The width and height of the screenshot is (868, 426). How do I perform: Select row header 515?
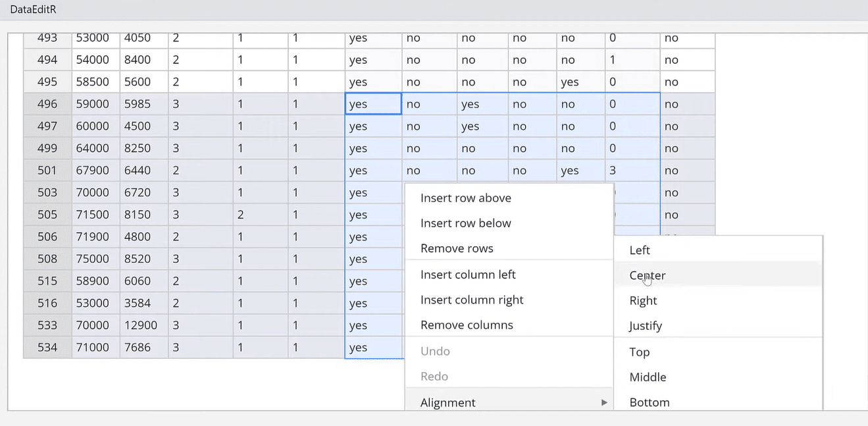tap(47, 281)
